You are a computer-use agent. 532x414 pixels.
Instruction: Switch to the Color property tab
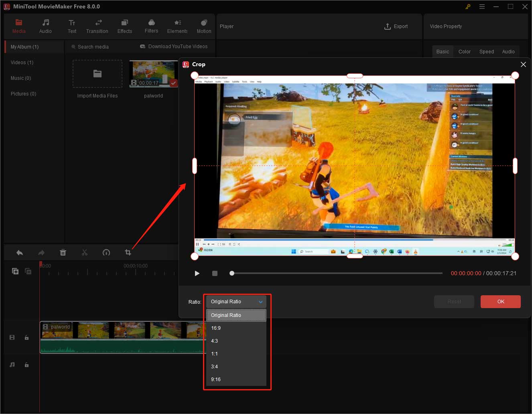(x=465, y=51)
